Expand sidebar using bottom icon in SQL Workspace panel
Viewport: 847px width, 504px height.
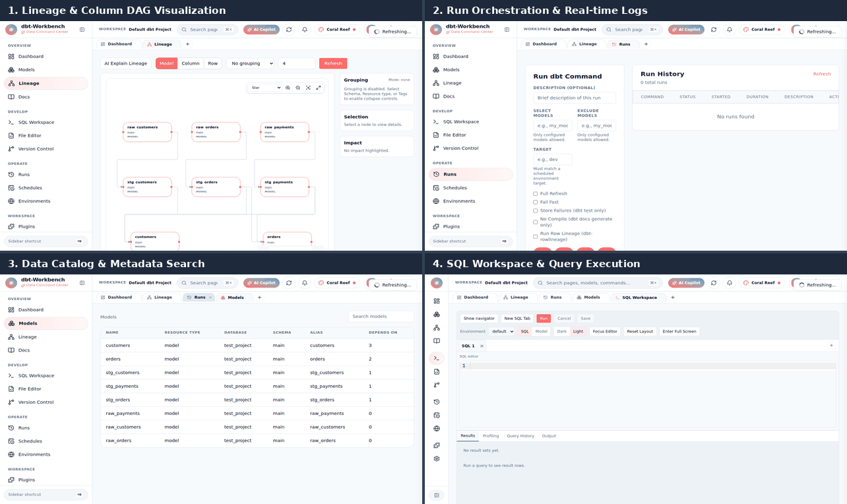tap(437, 495)
